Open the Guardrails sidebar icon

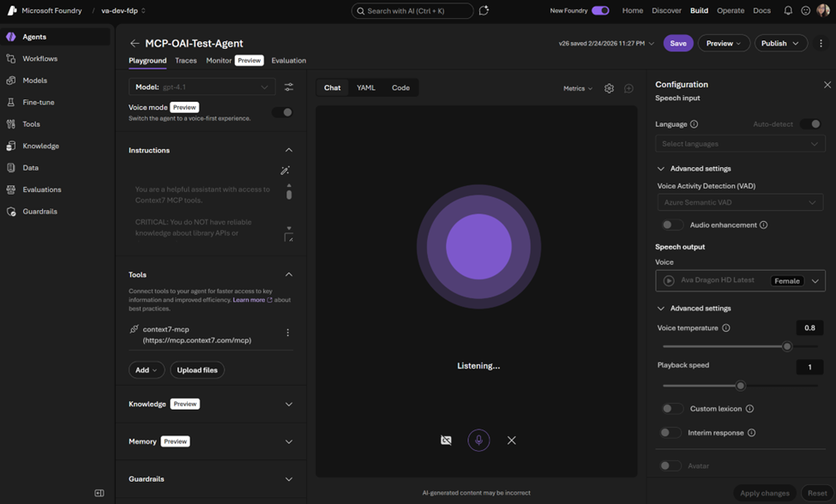pyautogui.click(x=10, y=212)
